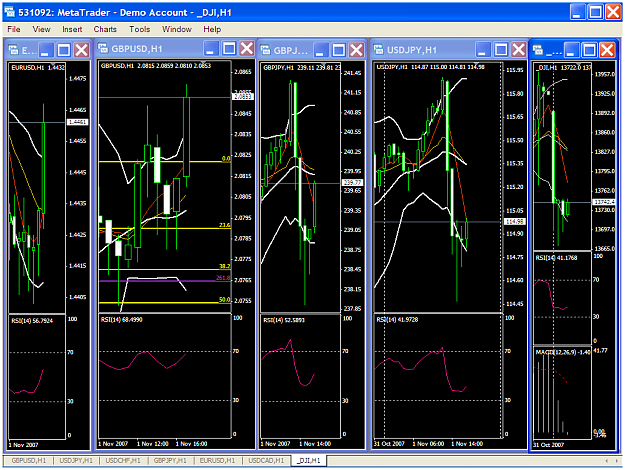The height and width of the screenshot is (470, 625).
Task: Click the "RSI(14) 41.1768" label in _DJI chart
Action: coord(556,258)
